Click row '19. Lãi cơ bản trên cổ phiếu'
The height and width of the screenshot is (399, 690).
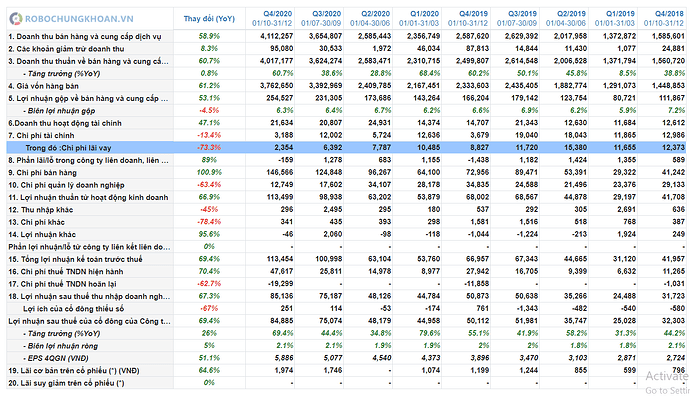coord(346,370)
